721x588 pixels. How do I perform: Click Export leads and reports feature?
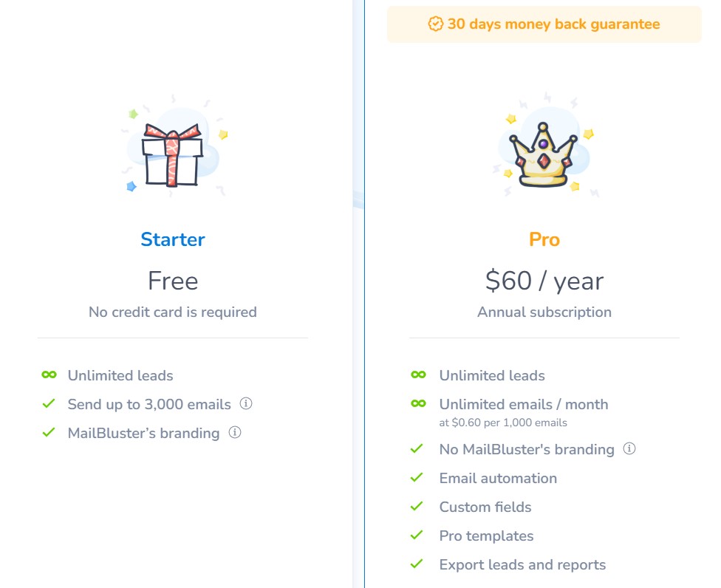point(522,564)
